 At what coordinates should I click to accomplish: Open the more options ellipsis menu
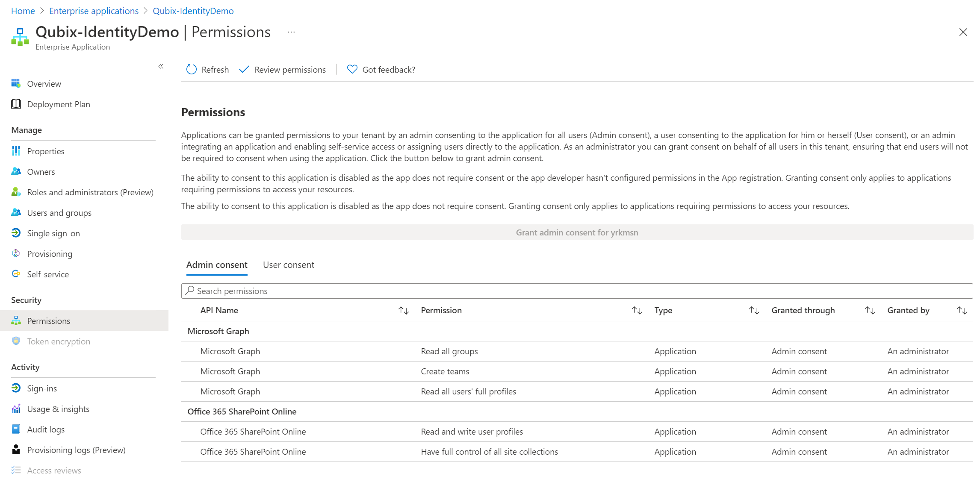[291, 32]
